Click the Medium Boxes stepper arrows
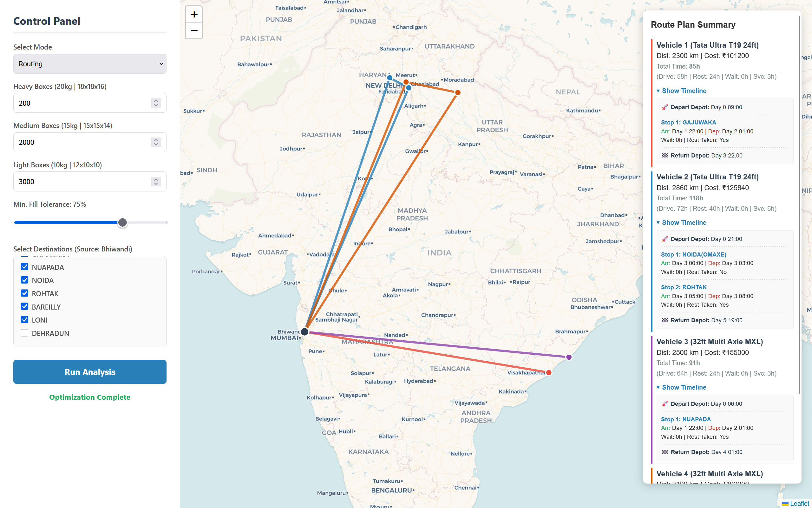812x508 pixels. pyautogui.click(x=156, y=142)
